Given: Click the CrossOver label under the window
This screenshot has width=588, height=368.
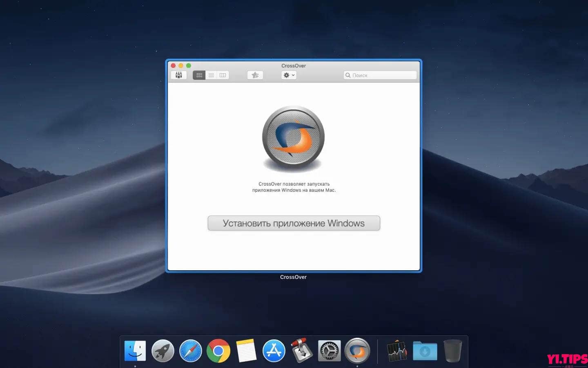Looking at the screenshot, I should pyautogui.click(x=293, y=277).
